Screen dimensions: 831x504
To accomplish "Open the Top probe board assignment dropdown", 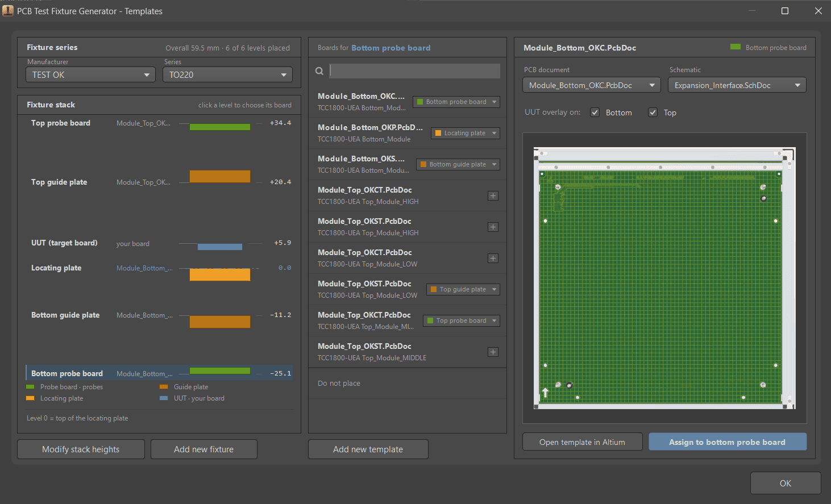I will (x=462, y=320).
